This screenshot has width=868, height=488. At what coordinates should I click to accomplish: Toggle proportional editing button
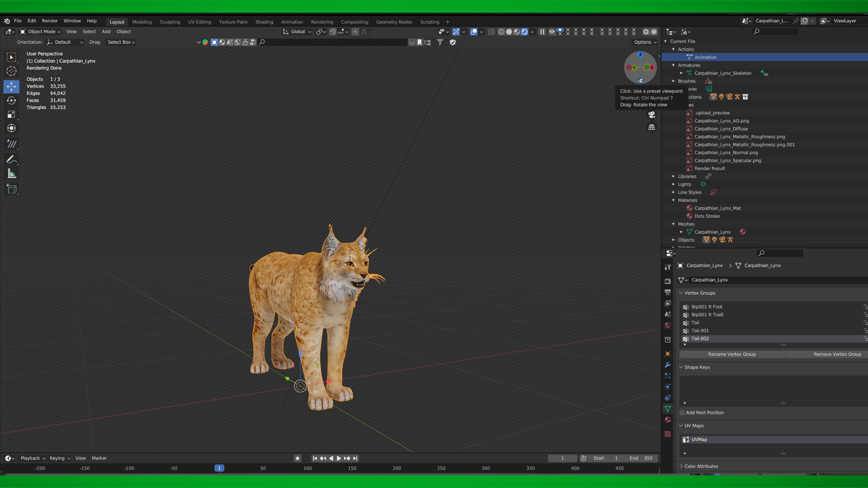[x=355, y=32]
